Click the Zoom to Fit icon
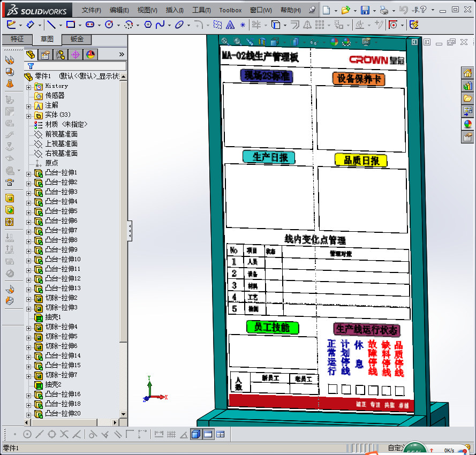 click(225, 41)
